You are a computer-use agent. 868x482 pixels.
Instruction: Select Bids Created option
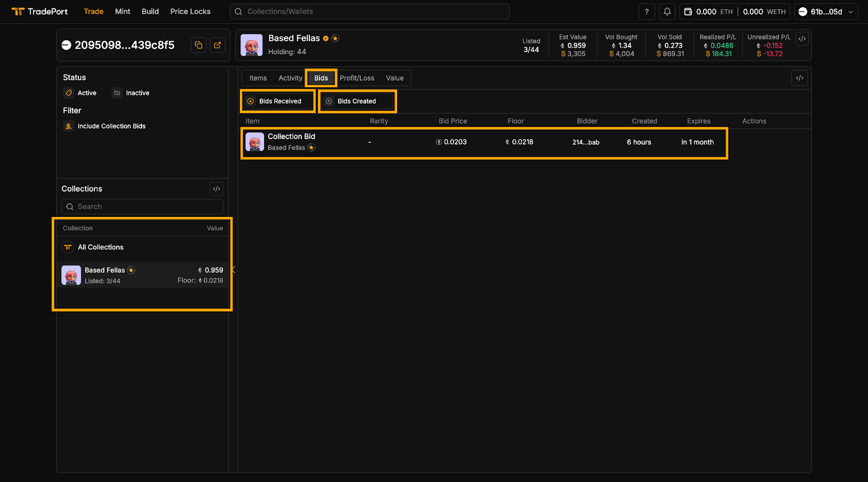coord(358,101)
